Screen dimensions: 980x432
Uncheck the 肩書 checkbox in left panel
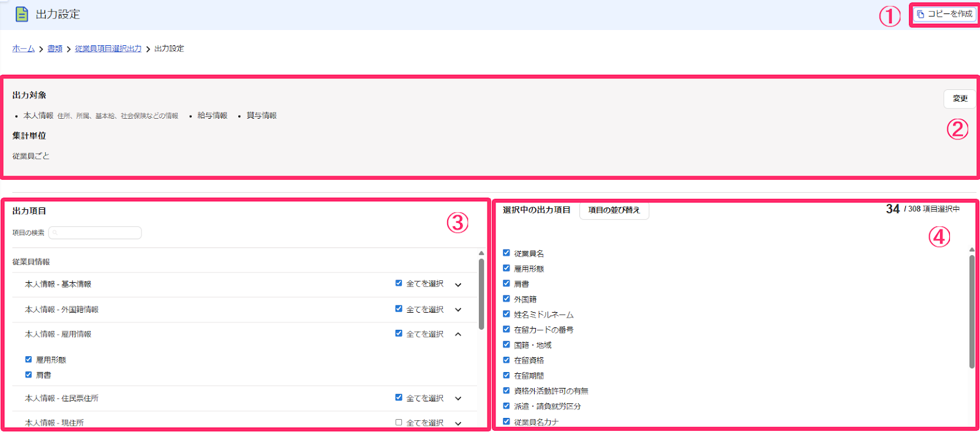click(x=28, y=374)
